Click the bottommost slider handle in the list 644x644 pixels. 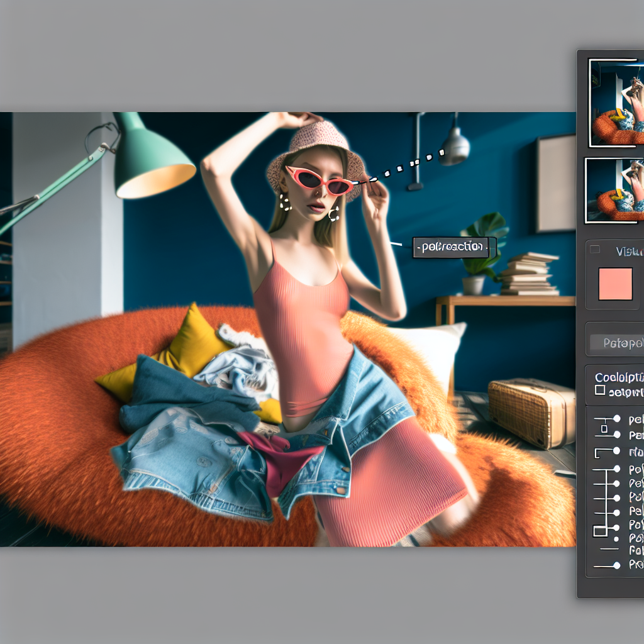tap(616, 566)
